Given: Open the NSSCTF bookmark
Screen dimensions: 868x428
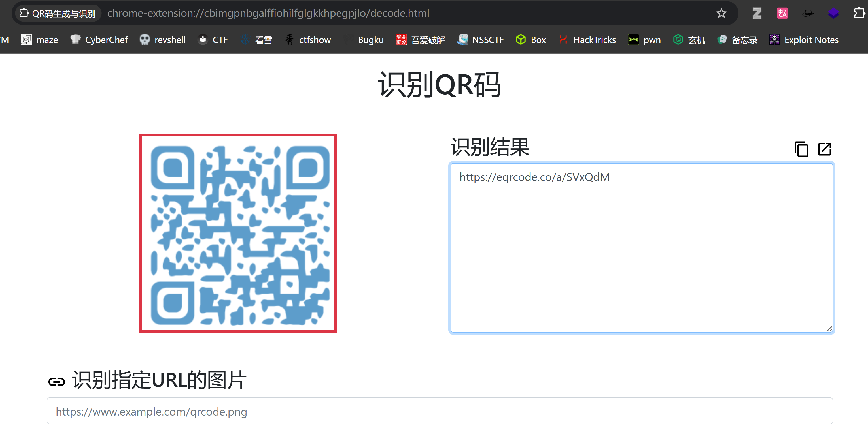Looking at the screenshot, I should coord(480,40).
